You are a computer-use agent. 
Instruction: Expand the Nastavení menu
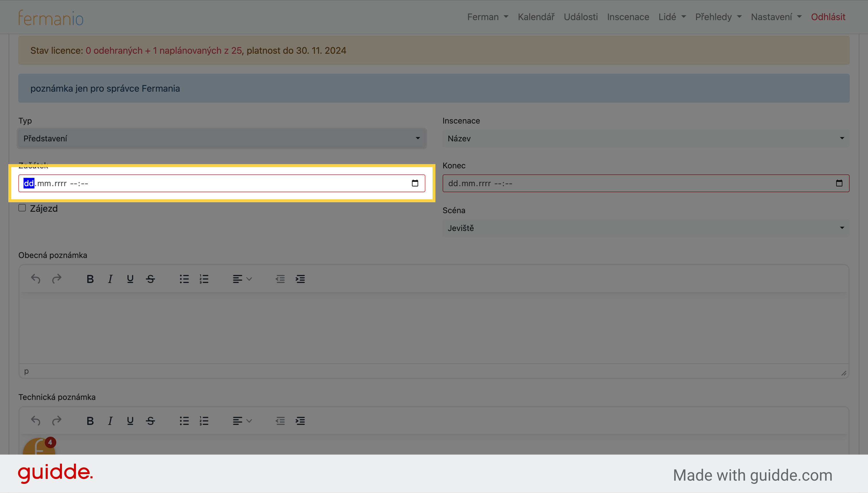(x=776, y=17)
